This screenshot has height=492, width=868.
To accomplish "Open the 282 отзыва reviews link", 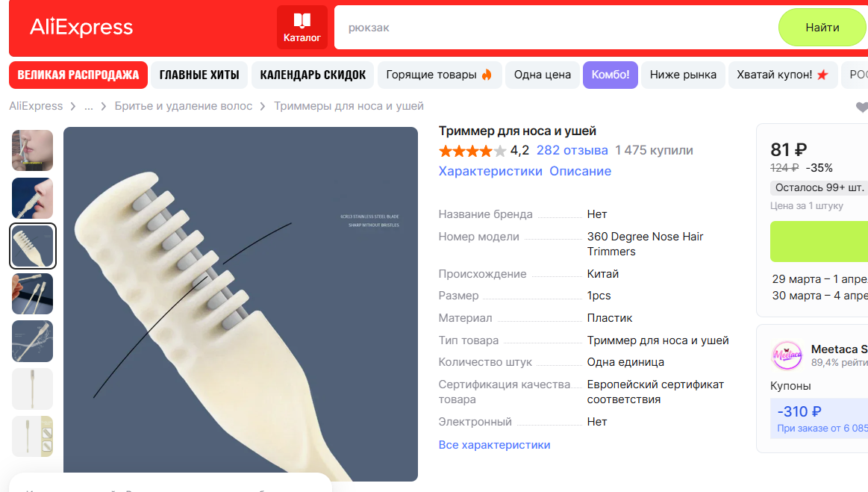I will tap(572, 150).
